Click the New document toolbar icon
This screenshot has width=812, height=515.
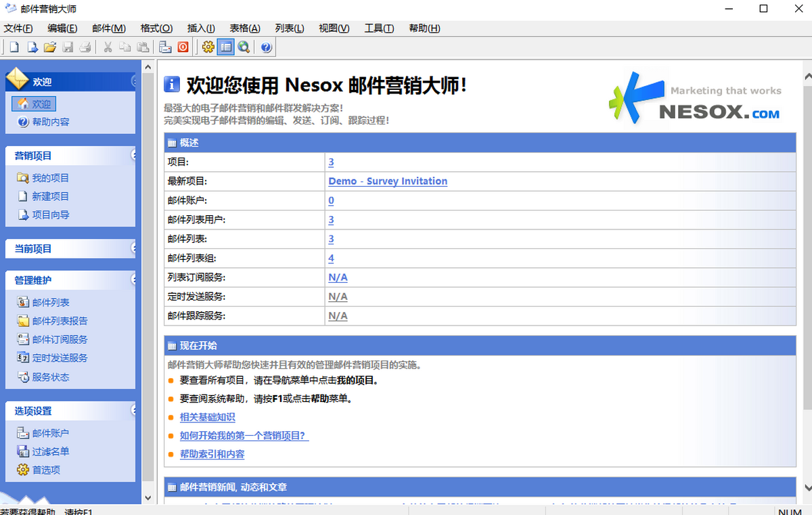click(x=14, y=47)
